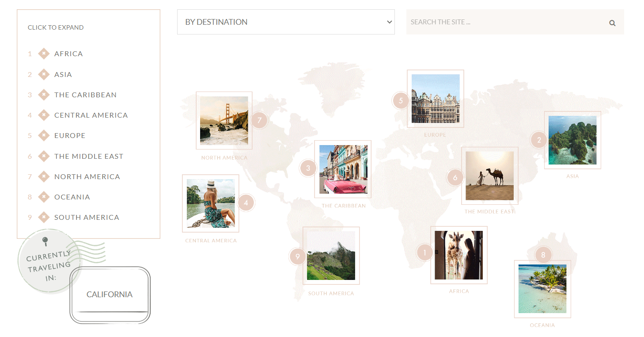Viewport: 644px width, 337px height.
Task: Open the Europe buildings photo
Action: pyautogui.click(x=436, y=99)
